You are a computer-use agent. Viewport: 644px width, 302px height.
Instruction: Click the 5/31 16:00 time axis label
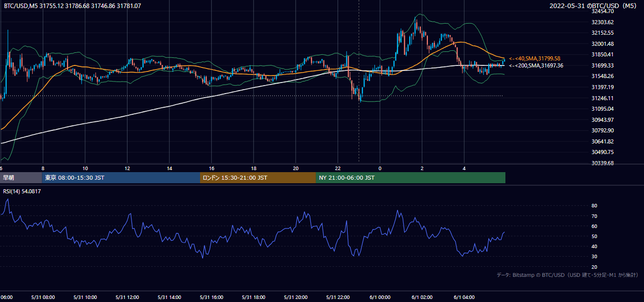pyautogui.click(x=211, y=297)
